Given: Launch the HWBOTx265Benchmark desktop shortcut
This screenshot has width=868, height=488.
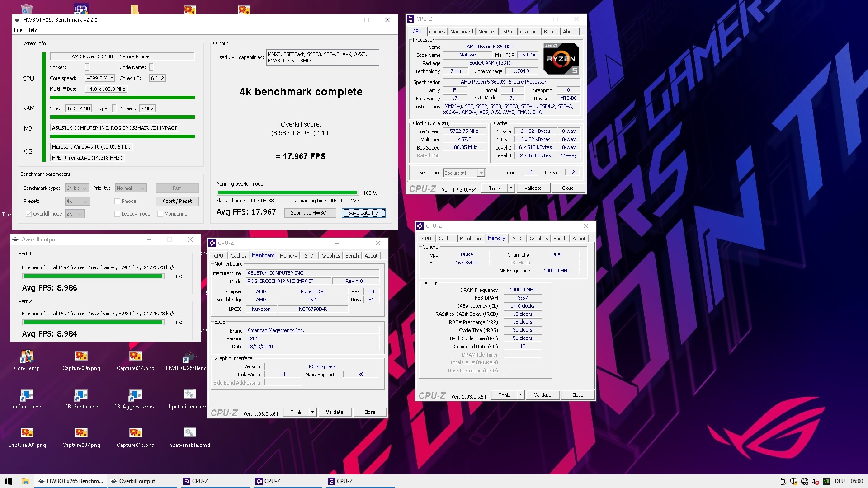Looking at the screenshot, I should [187, 360].
